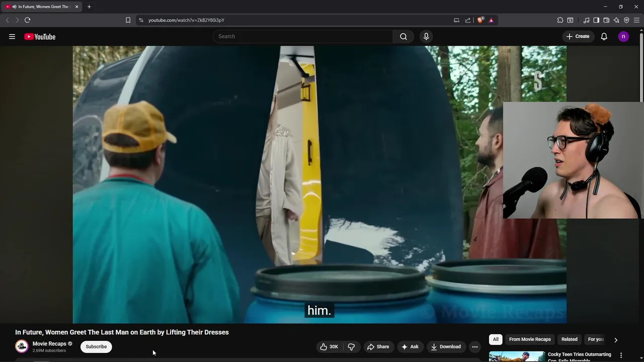Viewport: 644px width, 362px height.
Task: Open options menu for Cocky Teen video
Action: (x=621, y=355)
